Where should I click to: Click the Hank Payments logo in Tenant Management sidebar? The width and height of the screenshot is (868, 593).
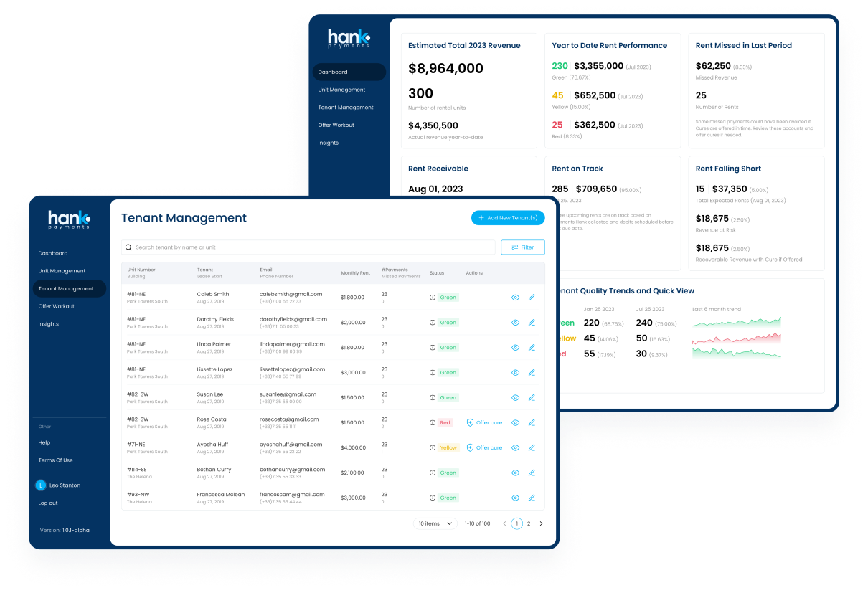click(69, 219)
